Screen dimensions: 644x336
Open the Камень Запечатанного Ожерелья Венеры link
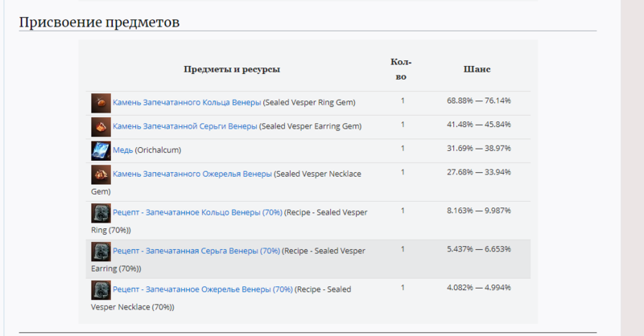192,174
